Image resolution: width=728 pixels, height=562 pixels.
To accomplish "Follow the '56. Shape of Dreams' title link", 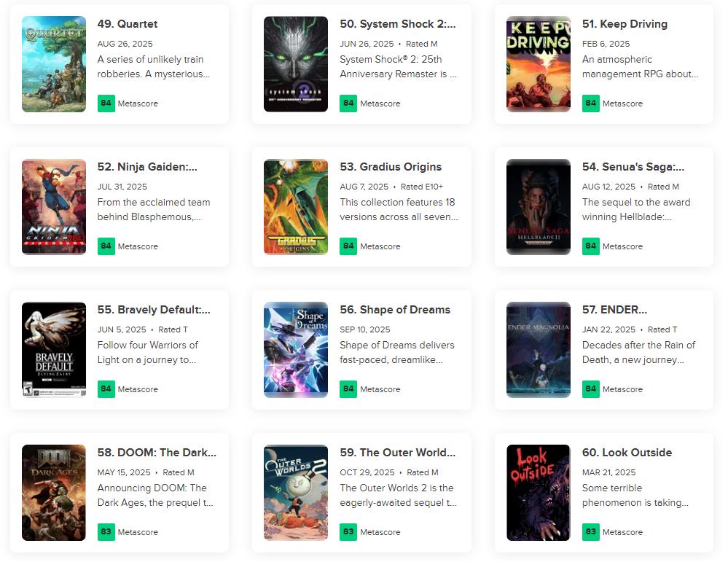I will tap(395, 310).
